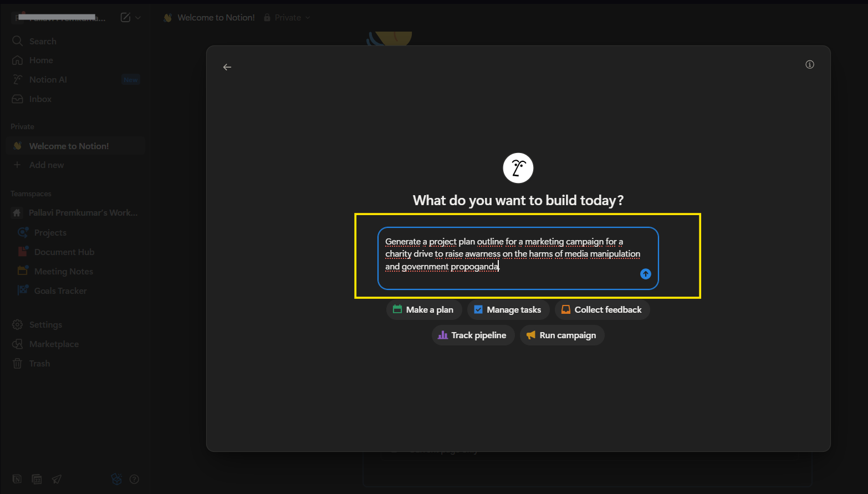Open Goals Tracker page in sidebar
868x494 pixels.
coord(60,291)
